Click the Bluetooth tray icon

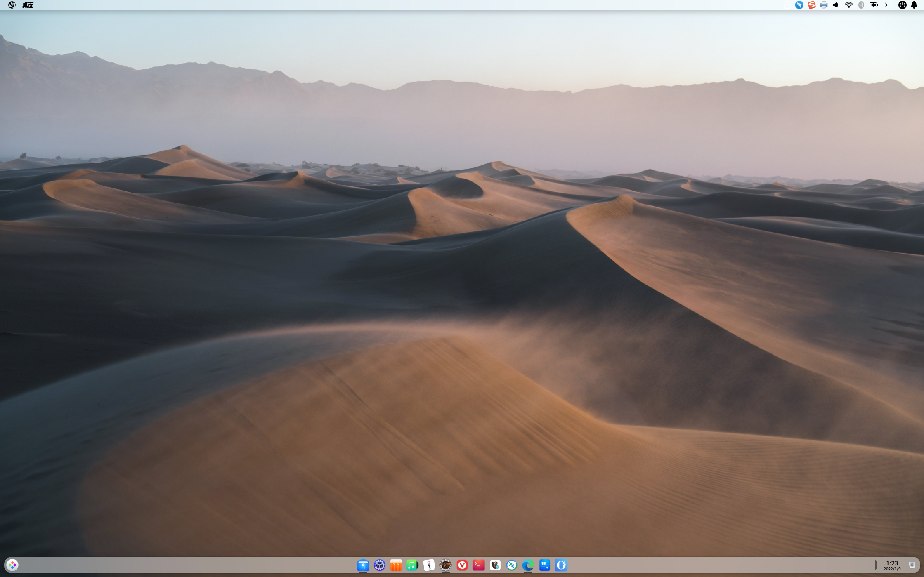point(861,5)
